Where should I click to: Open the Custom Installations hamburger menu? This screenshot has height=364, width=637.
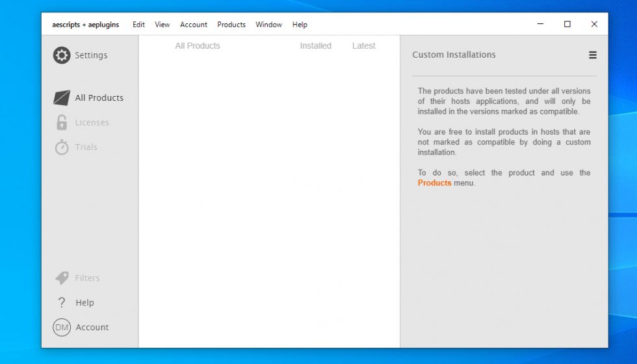593,55
